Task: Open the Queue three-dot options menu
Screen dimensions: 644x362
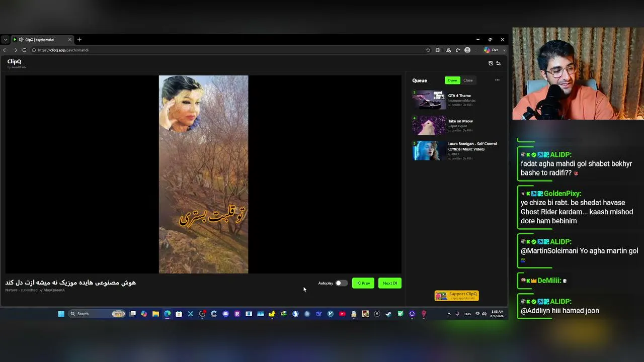Action: (497, 80)
